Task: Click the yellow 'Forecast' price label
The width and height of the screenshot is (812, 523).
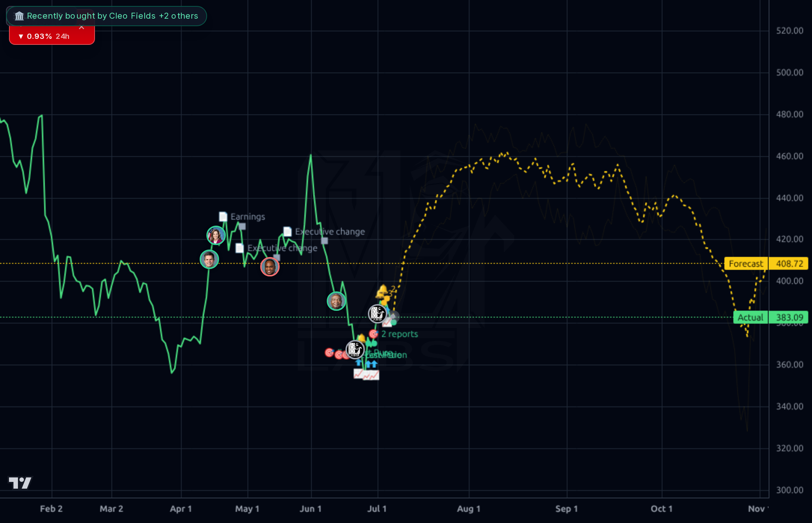Action: [746, 264]
